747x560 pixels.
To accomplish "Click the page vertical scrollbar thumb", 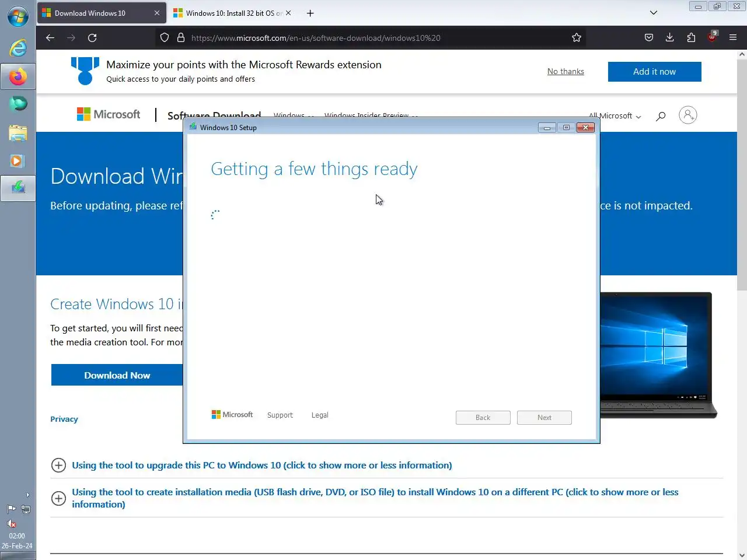I will [742, 175].
